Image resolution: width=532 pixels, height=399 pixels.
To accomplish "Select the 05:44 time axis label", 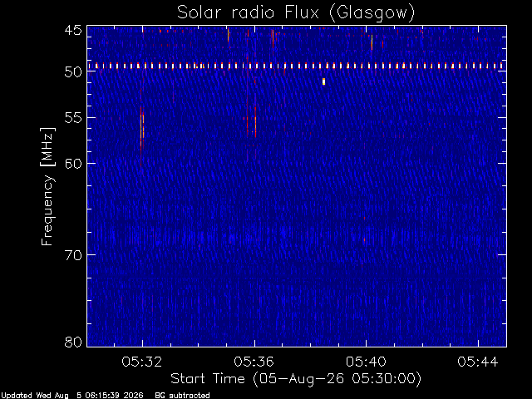I will [478, 362].
